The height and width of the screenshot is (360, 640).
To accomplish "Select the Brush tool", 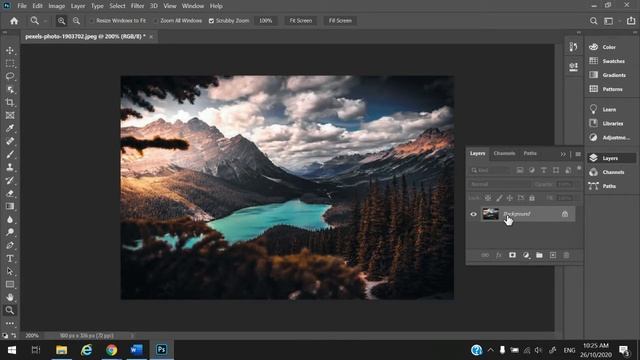I will point(10,154).
